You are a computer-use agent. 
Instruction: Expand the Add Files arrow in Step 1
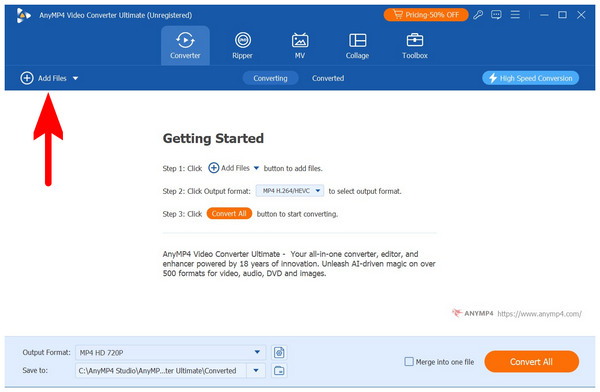[256, 168]
